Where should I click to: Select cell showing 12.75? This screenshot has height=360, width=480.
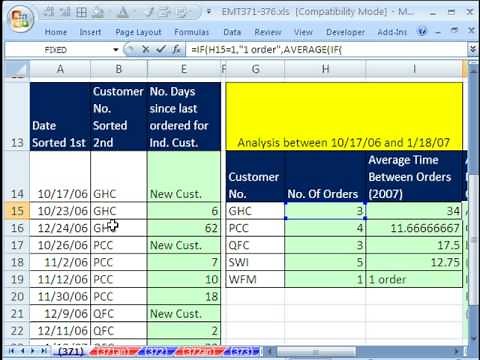[x=414, y=262]
